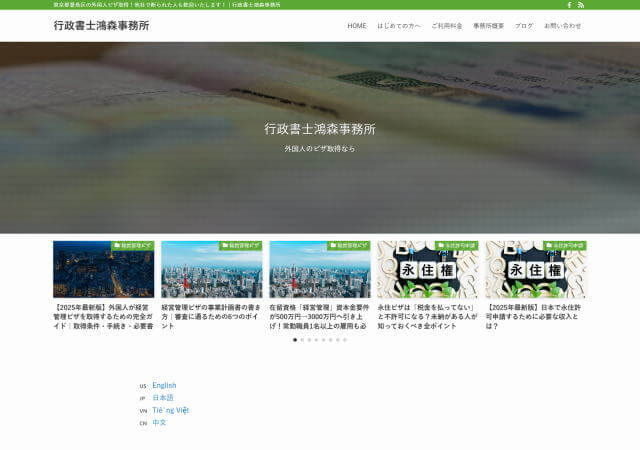Viewport: 640px width, 450px height.
Task: Click the tagline text in the top green bar
Action: [x=167, y=5]
